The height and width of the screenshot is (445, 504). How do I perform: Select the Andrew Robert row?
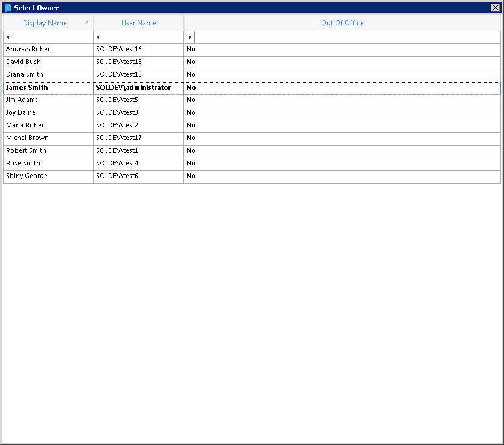(252, 49)
